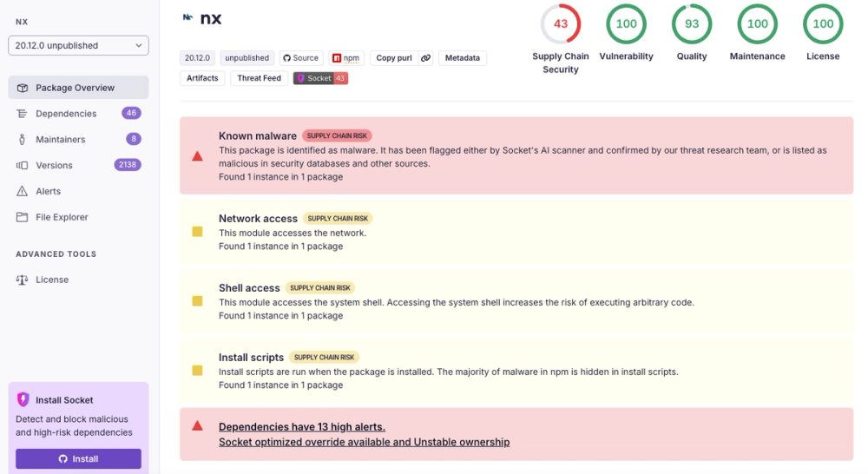Click yellow square icon beside Shell access
The width and height of the screenshot is (868, 474).
click(x=197, y=301)
